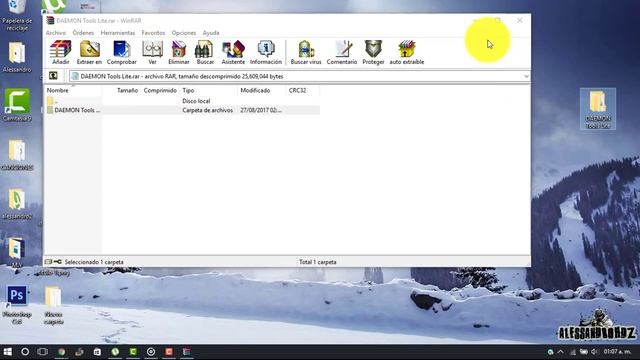The width and height of the screenshot is (640, 360).
Task: Launch the Asistente wizard icon
Action: click(x=233, y=52)
